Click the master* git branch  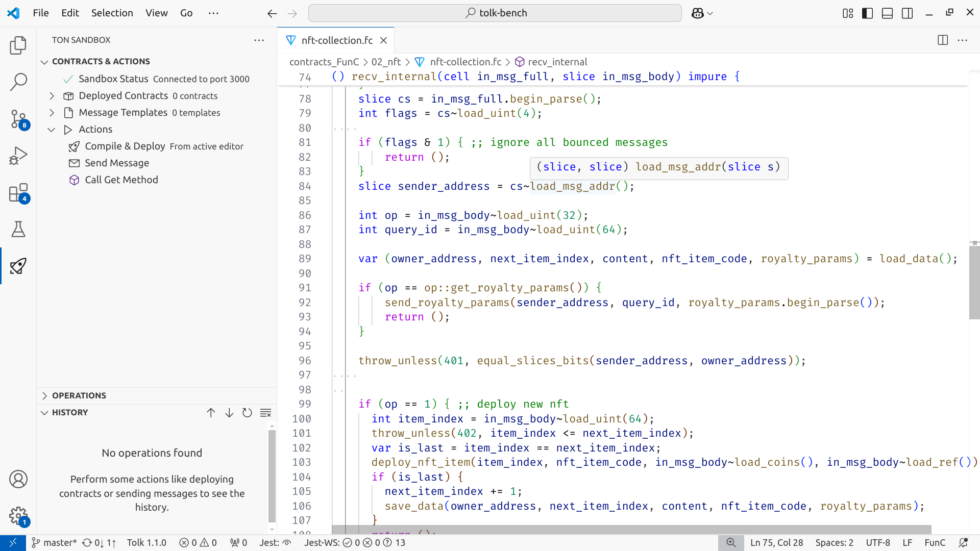(x=54, y=543)
